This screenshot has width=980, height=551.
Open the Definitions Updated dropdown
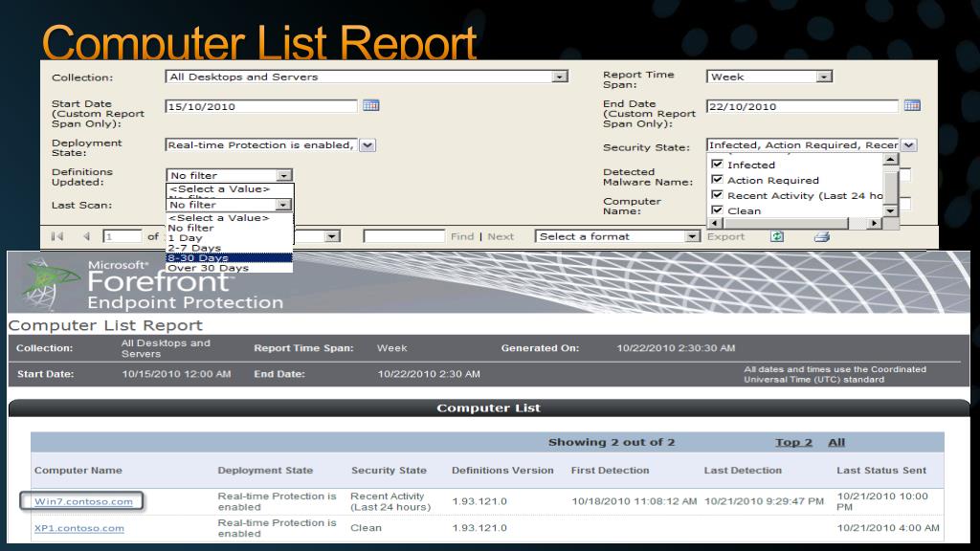(x=283, y=176)
